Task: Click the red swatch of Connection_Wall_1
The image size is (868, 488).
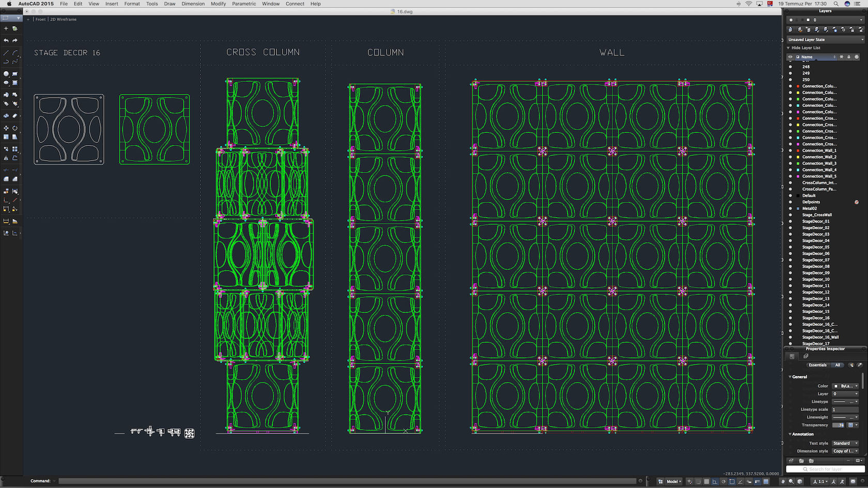Action: pos(798,150)
